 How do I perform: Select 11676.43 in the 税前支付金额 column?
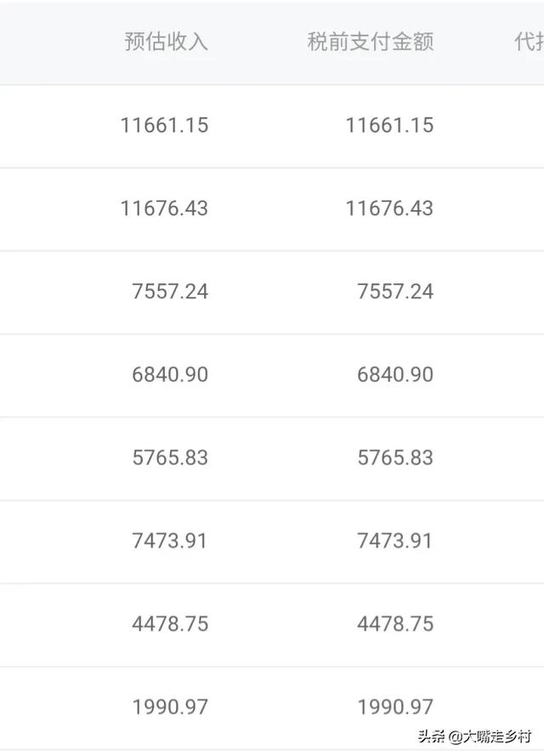pos(390,208)
